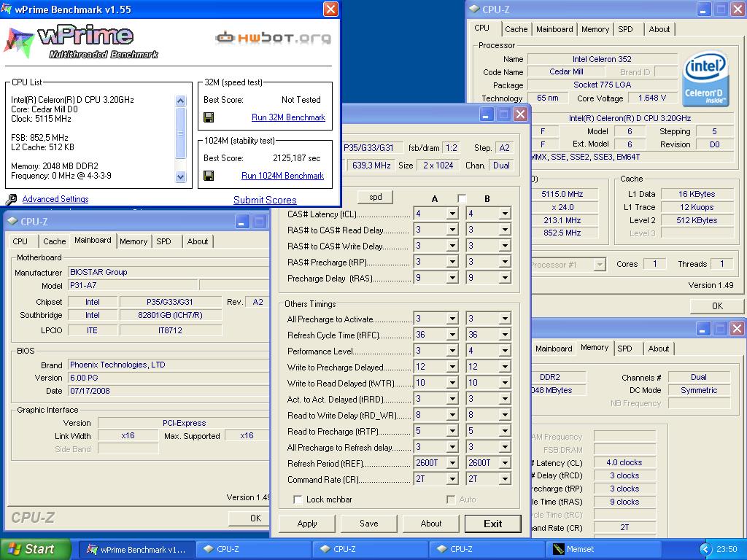The height and width of the screenshot is (560, 747).
Task: Open the Processor #1 selection dropdown
Action: (x=600, y=264)
